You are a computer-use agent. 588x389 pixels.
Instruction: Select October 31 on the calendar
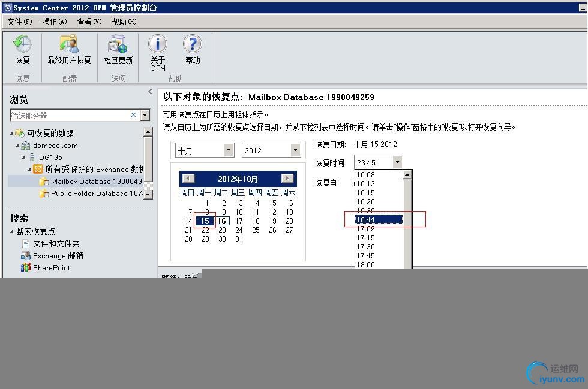239,239
